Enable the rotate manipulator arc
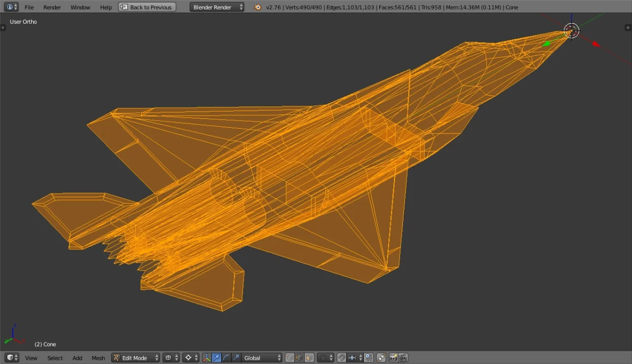 pyautogui.click(x=226, y=358)
